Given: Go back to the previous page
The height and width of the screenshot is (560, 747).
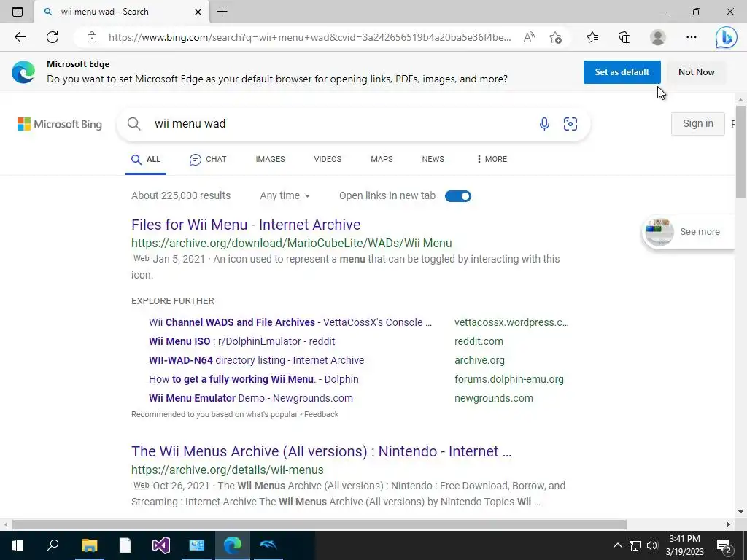Looking at the screenshot, I should tap(20, 37).
